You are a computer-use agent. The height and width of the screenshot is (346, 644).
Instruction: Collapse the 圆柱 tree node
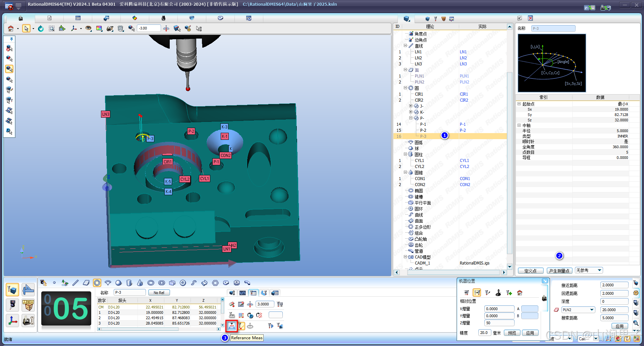click(406, 154)
